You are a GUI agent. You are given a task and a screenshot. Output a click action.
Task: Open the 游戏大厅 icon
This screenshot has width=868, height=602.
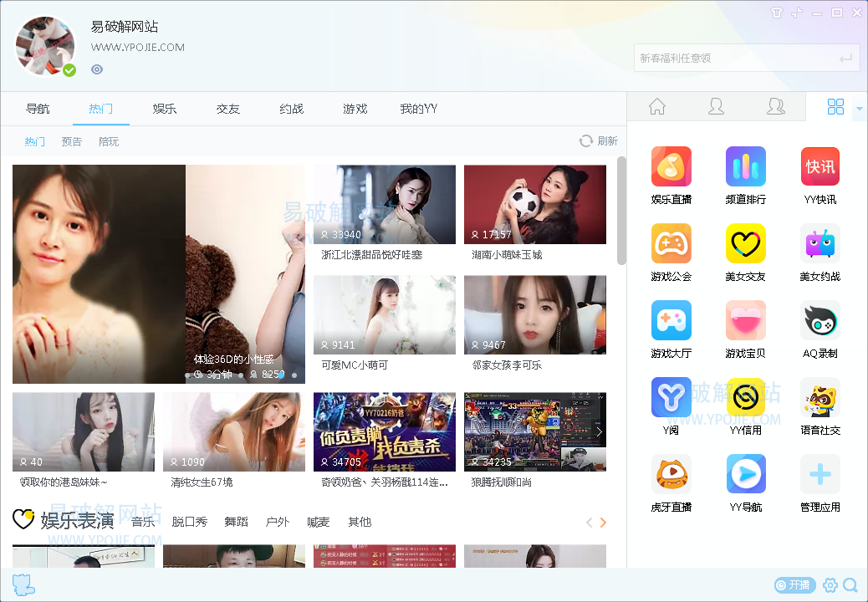(671, 320)
